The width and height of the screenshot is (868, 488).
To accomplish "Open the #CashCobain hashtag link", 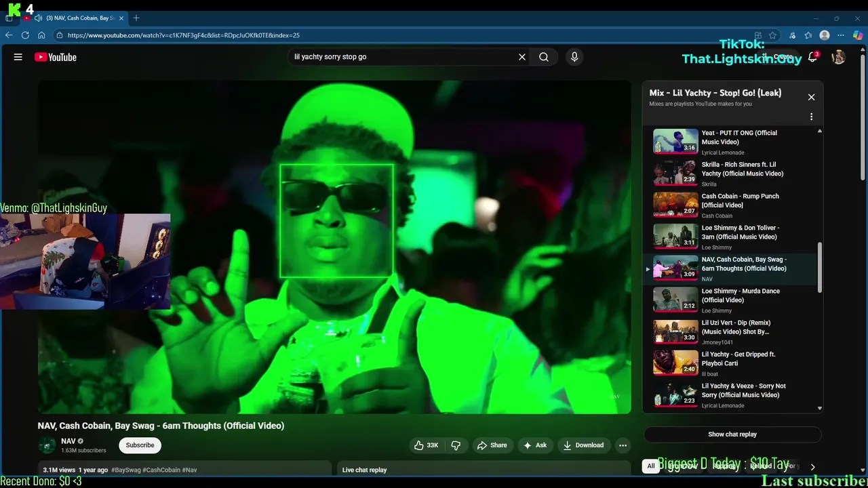I will pyautogui.click(x=161, y=470).
